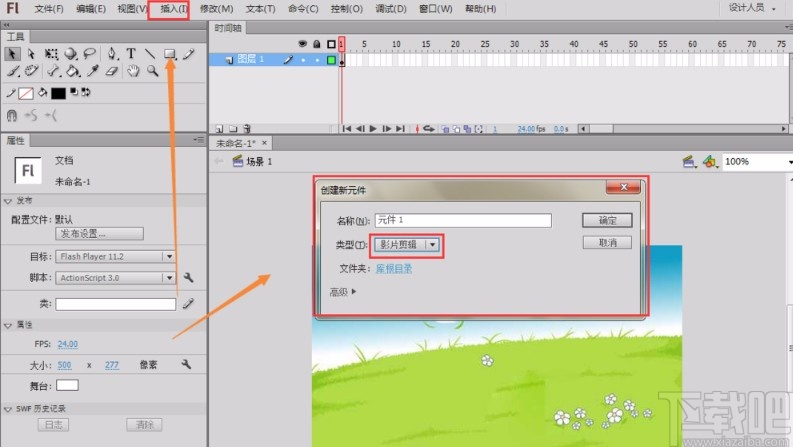Step back one frame
This screenshot has width=793, height=447.
pyautogui.click(x=360, y=129)
